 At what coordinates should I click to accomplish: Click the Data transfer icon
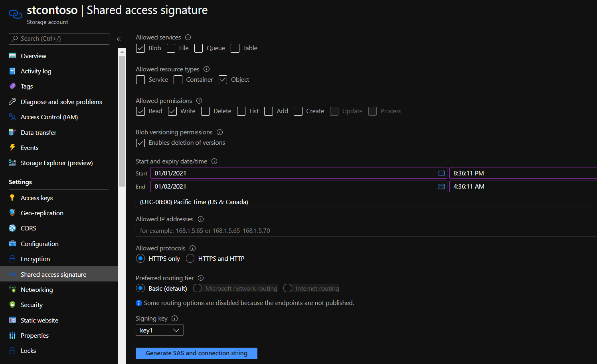click(x=12, y=132)
